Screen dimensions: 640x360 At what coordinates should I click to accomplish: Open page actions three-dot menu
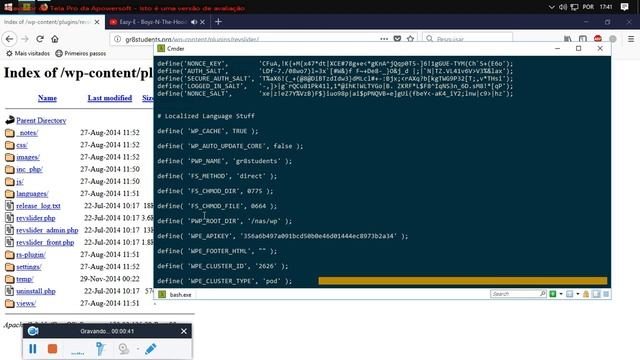[x=384, y=39]
